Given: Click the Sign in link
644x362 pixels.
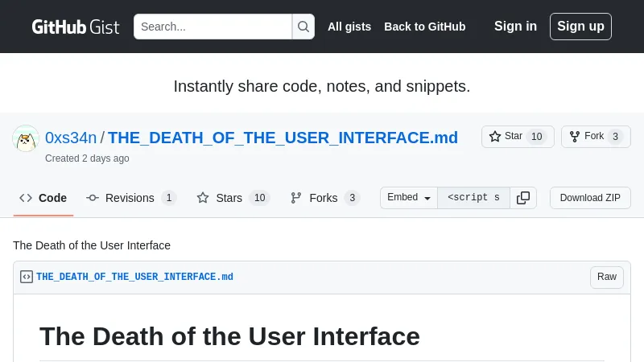Looking at the screenshot, I should (x=515, y=27).
